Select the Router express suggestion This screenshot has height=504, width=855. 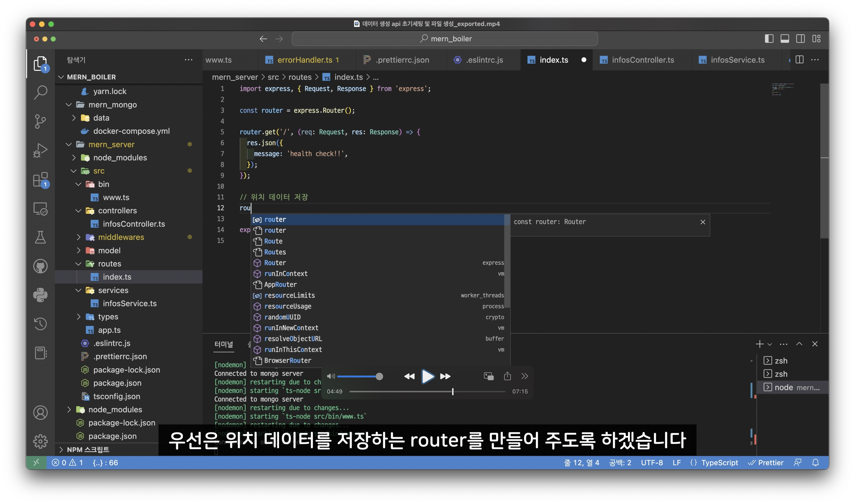tap(378, 263)
